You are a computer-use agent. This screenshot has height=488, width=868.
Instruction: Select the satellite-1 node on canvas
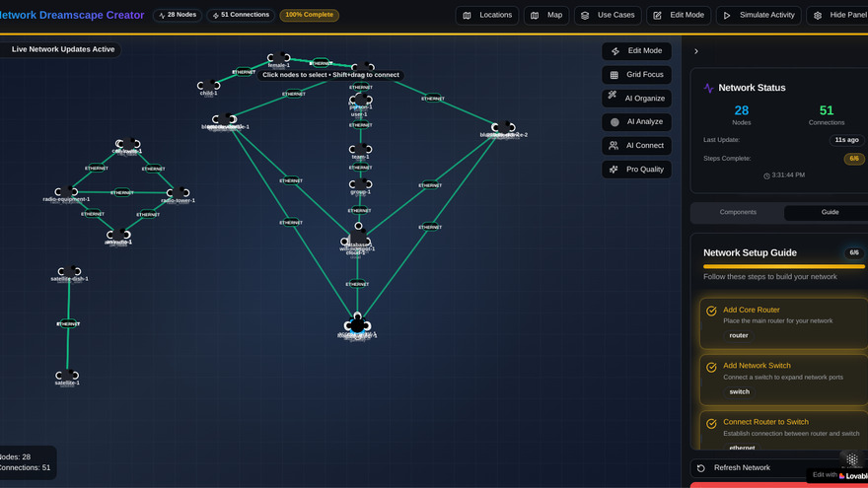67,376
